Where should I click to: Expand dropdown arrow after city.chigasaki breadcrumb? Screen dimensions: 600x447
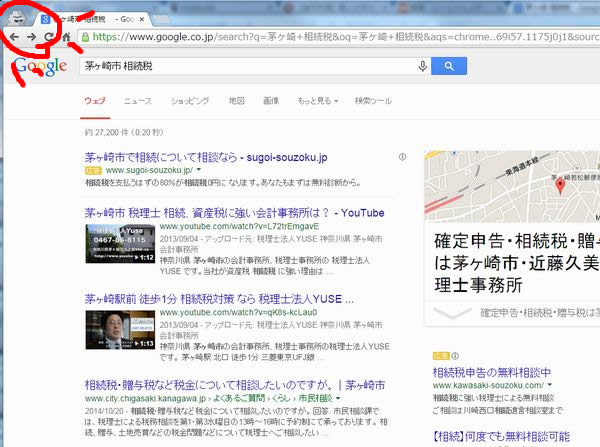coord(338,398)
